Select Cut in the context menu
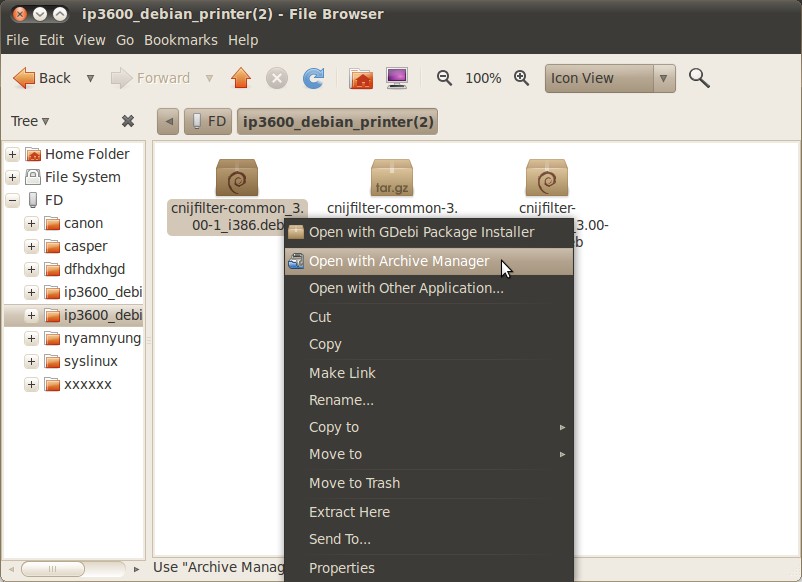 [x=429, y=317]
